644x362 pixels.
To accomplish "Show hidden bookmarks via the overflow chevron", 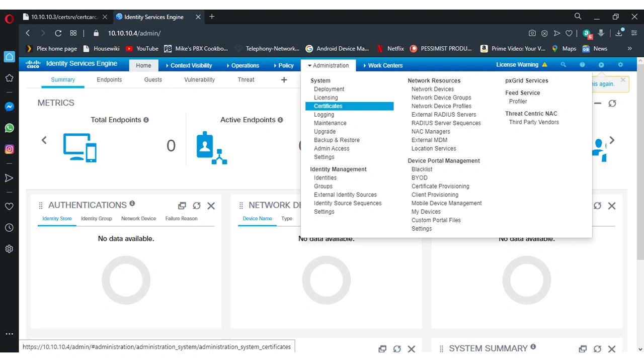I will [629, 49].
